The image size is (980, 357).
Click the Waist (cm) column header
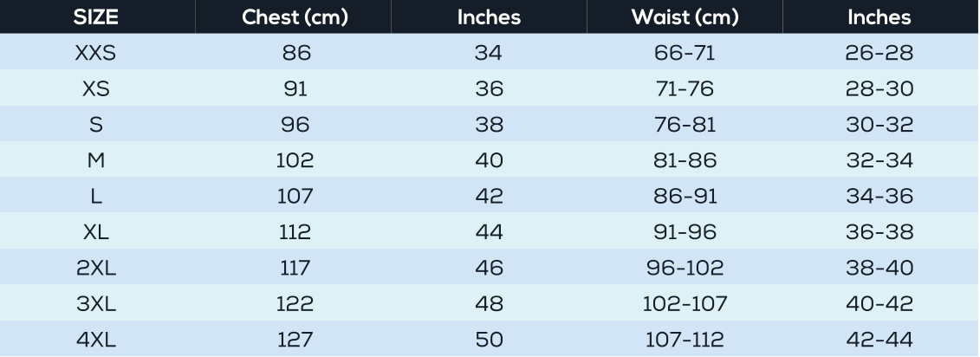click(x=685, y=17)
